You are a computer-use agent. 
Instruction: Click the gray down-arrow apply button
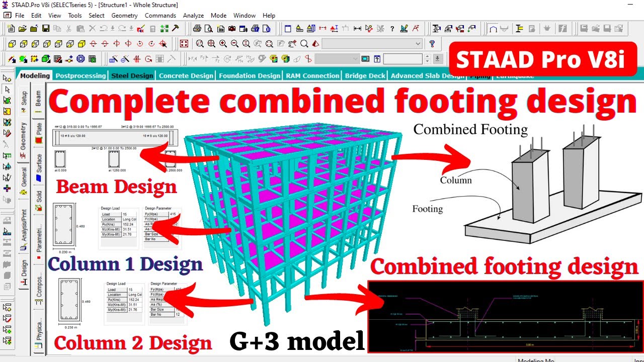click(437, 59)
